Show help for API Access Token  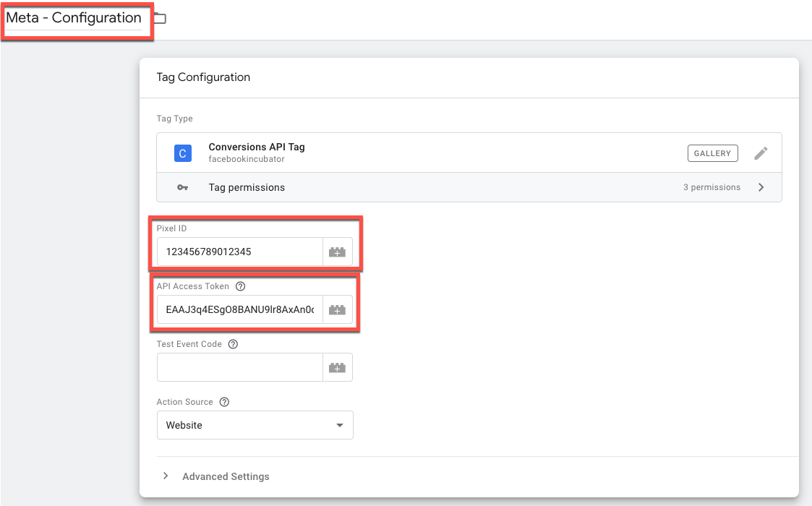click(x=240, y=286)
